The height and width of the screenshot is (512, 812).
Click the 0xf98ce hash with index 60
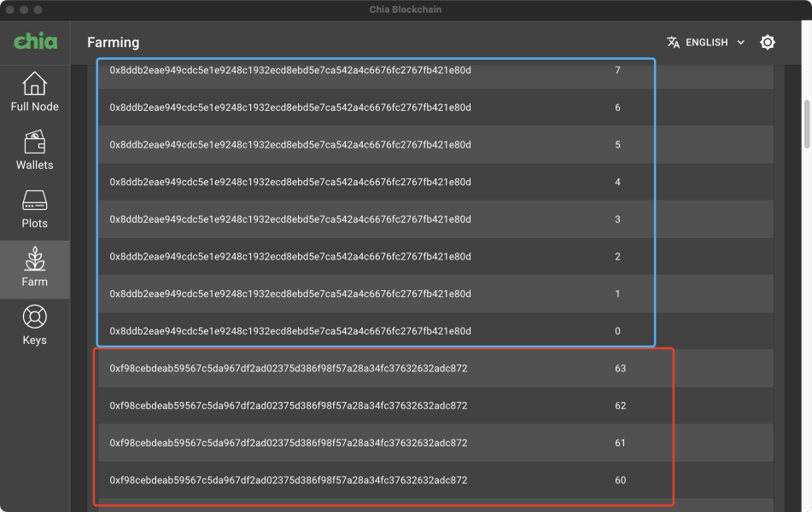pyautogui.click(x=289, y=480)
